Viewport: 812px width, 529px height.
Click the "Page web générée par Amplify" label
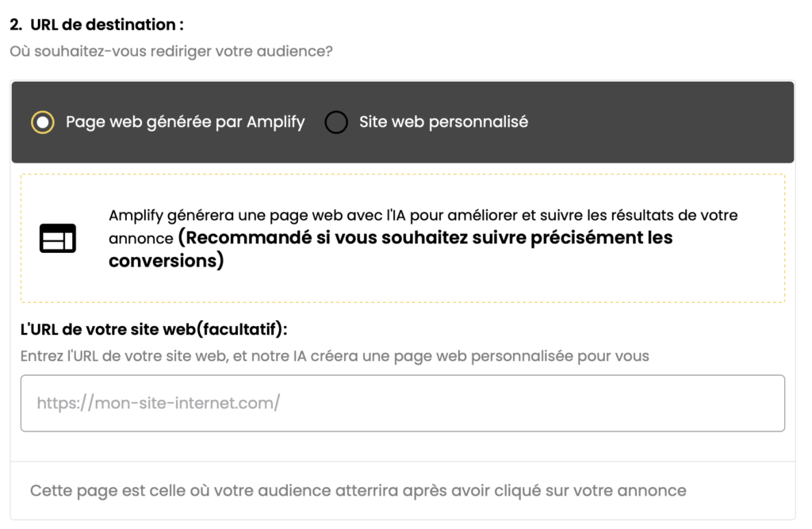pyautogui.click(x=185, y=122)
